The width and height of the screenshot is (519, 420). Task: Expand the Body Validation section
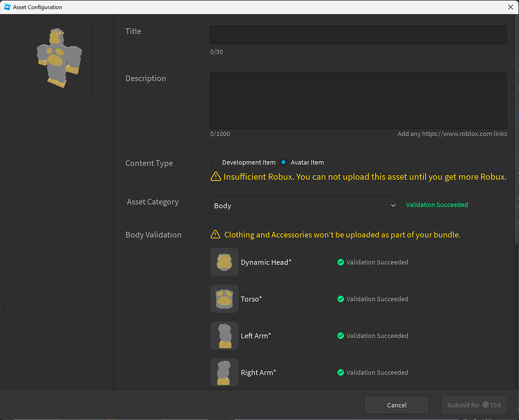(x=153, y=235)
